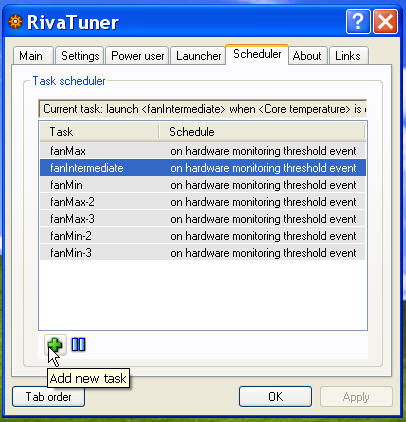
Task: Click the Task column header
Action: pos(99,132)
